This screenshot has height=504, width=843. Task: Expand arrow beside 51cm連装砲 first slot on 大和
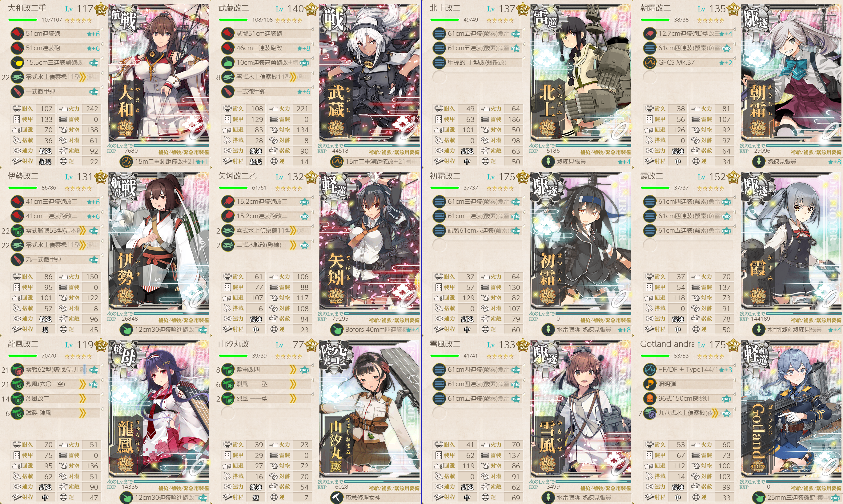click(x=102, y=30)
